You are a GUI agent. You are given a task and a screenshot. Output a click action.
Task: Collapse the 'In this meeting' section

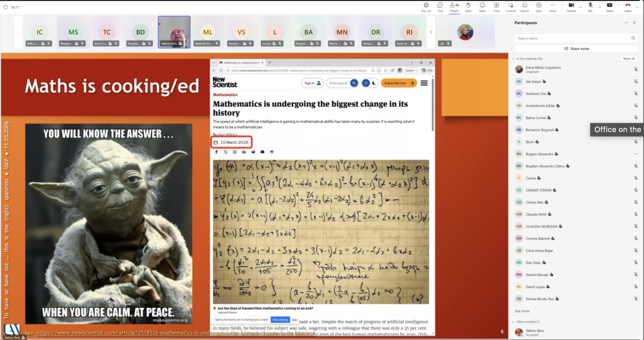click(513, 59)
